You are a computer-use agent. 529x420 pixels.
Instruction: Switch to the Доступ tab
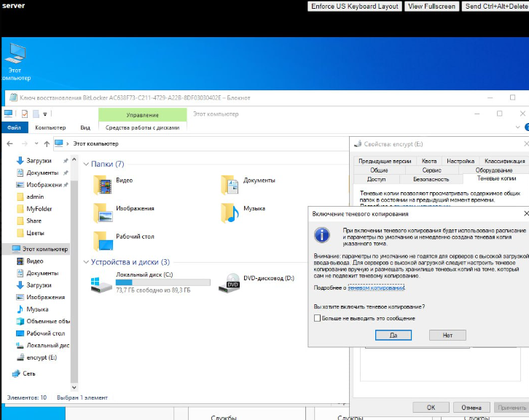point(376,179)
